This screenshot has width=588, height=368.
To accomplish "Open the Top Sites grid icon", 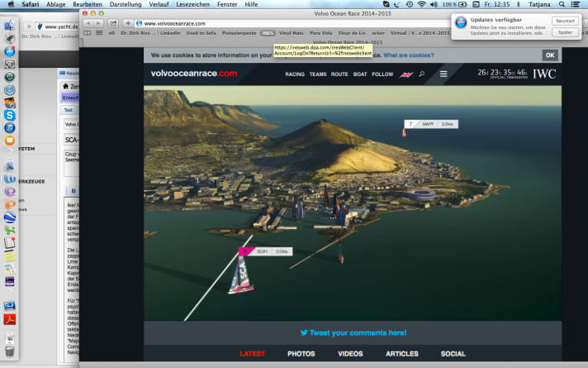I will (x=99, y=33).
